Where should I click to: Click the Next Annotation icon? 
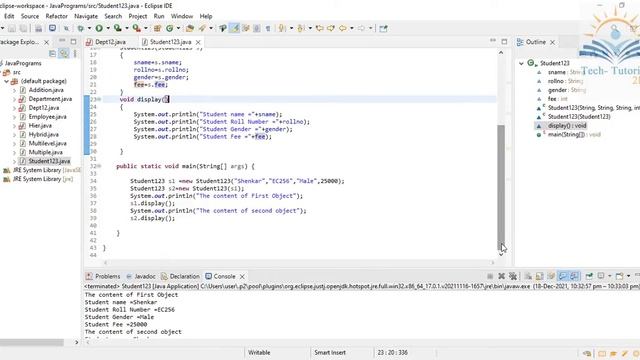(x=282, y=28)
